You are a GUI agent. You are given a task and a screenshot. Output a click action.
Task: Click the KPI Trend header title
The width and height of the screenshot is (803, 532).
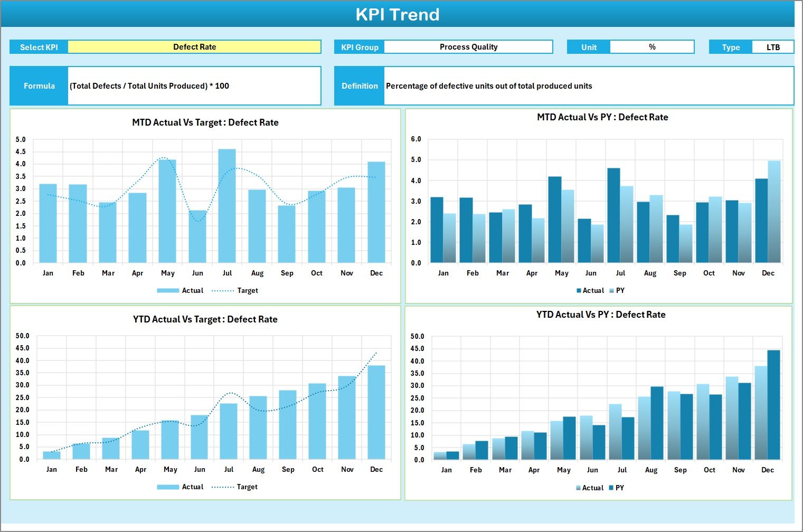pos(398,14)
